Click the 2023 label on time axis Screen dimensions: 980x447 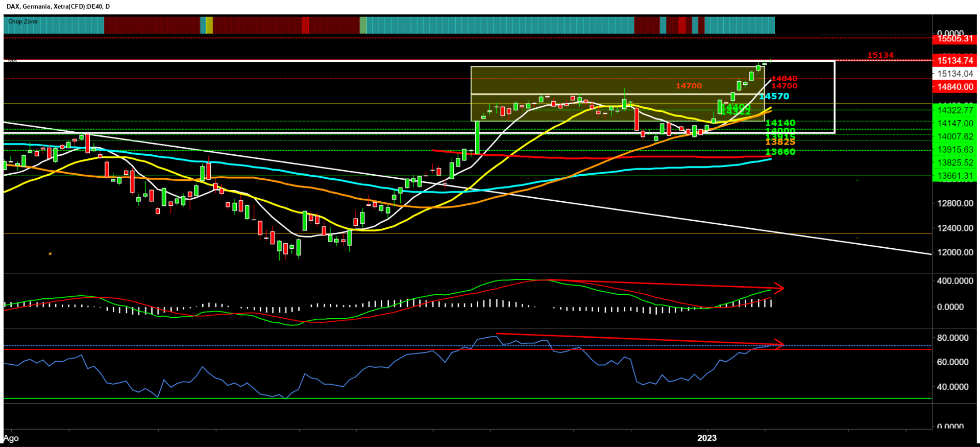click(x=707, y=438)
